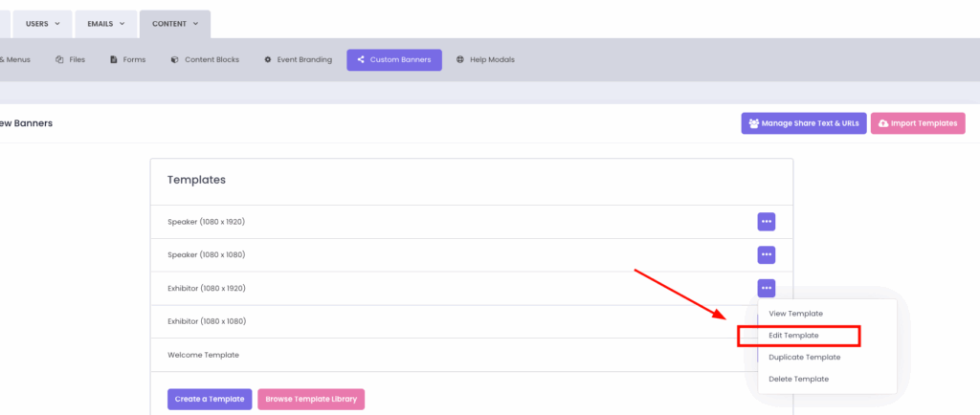
Task: Expand the USERS dropdown menu
Action: click(42, 23)
